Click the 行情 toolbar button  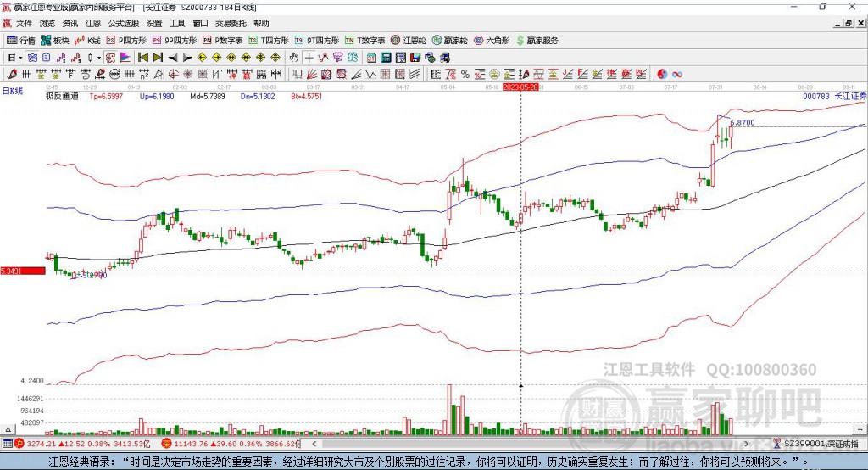pos(21,41)
